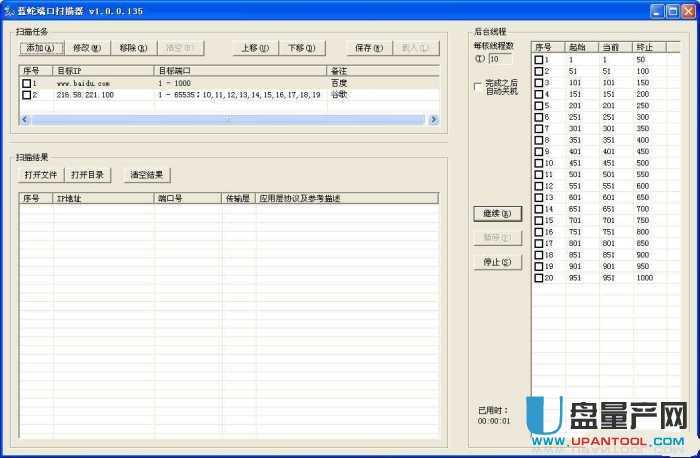This screenshot has width=700, height=458.
Task: Check thread 20 row checkbox
Action: [x=539, y=278]
